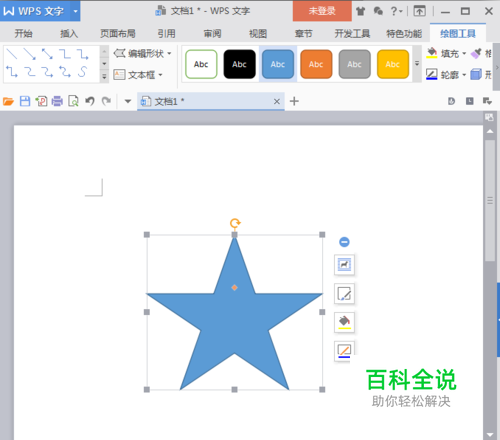This screenshot has height=440, width=500.
Task: Add a new document tab
Action: (x=294, y=101)
